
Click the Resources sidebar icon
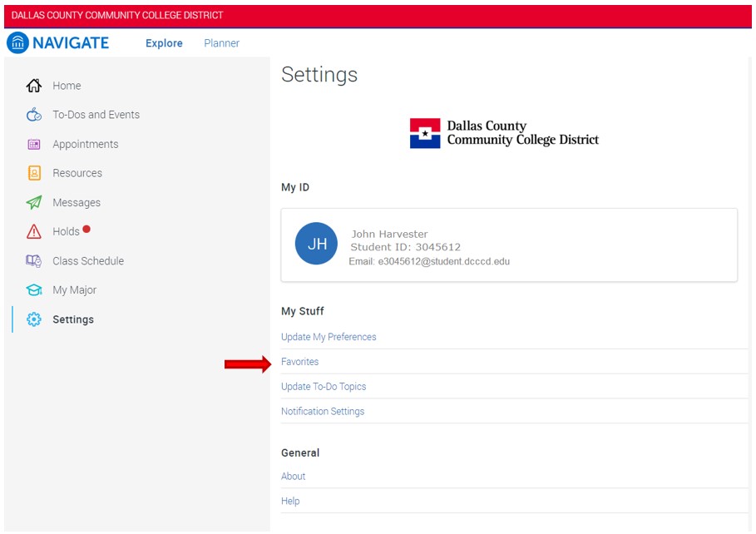tap(34, 173)
